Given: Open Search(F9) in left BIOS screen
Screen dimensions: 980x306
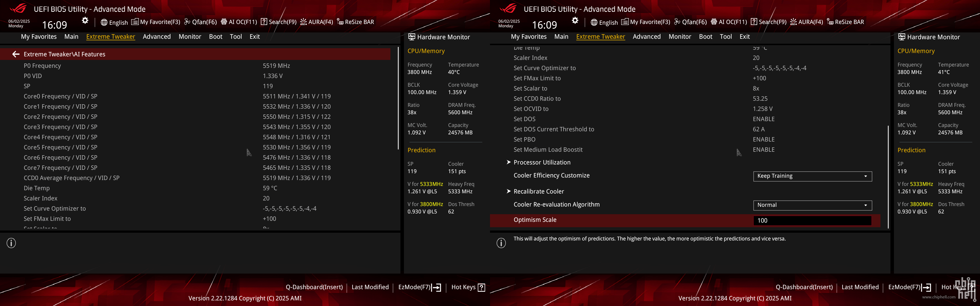Looking at the screenshot, I should (279, 22).
